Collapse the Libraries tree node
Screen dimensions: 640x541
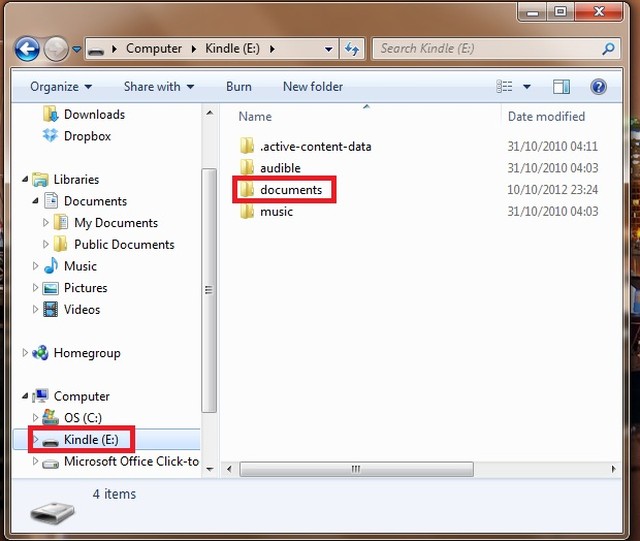coord(25,179)
